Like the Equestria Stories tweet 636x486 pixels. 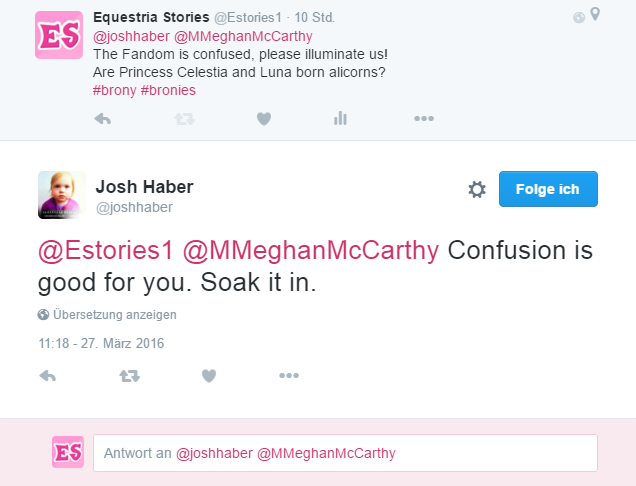coord(263,119)
